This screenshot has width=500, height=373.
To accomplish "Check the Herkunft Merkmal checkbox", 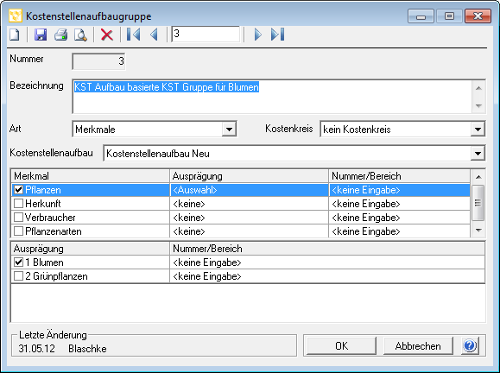I will tap(19, 204).
